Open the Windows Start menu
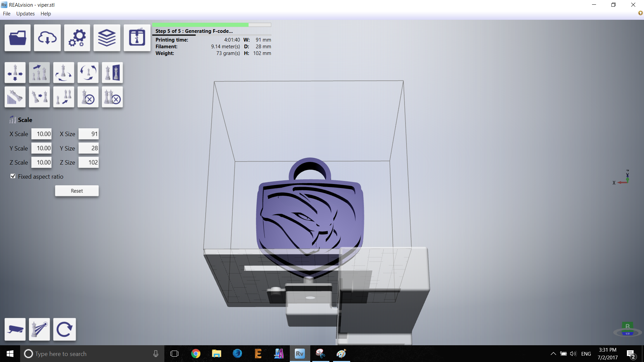 [x=10, y=354]
